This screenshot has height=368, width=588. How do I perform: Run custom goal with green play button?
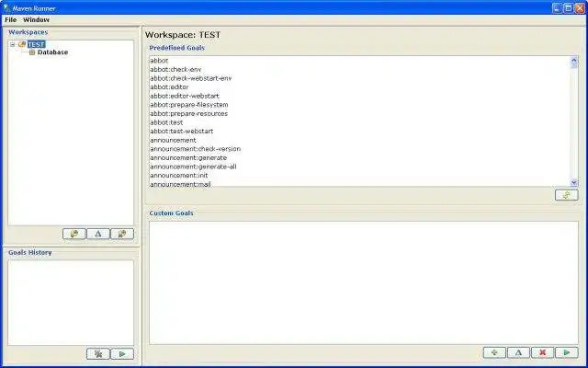point(567,352)
